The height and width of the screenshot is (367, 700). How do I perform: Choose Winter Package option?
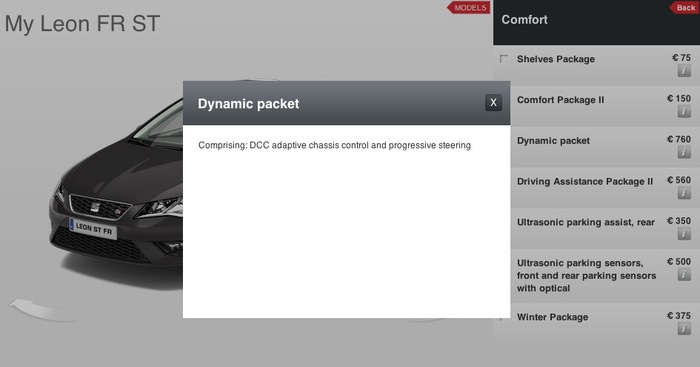[x=552, y=317]
